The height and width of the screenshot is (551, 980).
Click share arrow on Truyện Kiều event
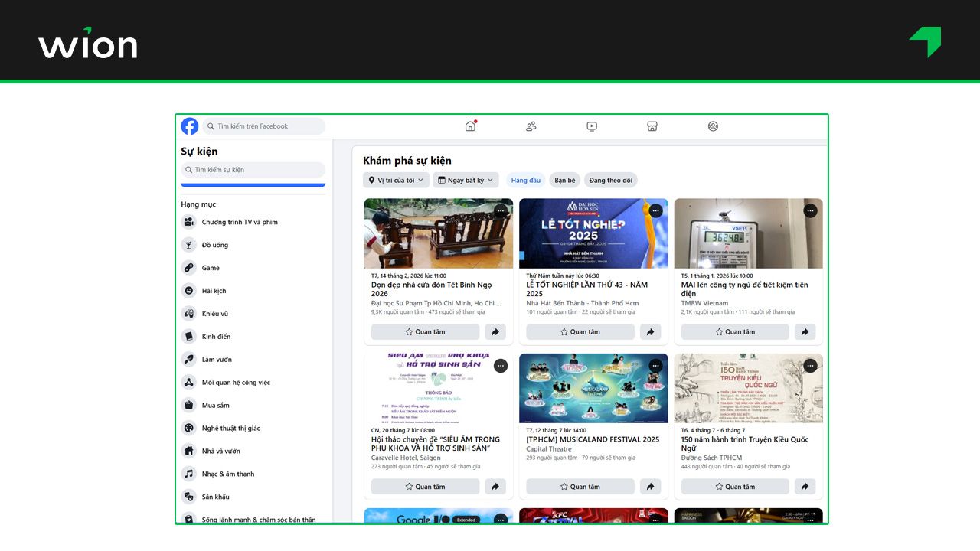[x=805, y=487]
